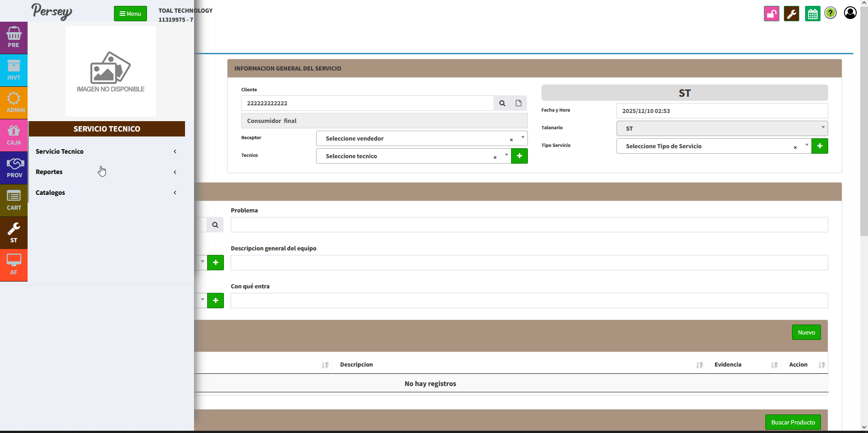Expand the Servicio Tecnico menu item
Image resolution: width=868 pixels, height=433 pixels.
(106, 151)
